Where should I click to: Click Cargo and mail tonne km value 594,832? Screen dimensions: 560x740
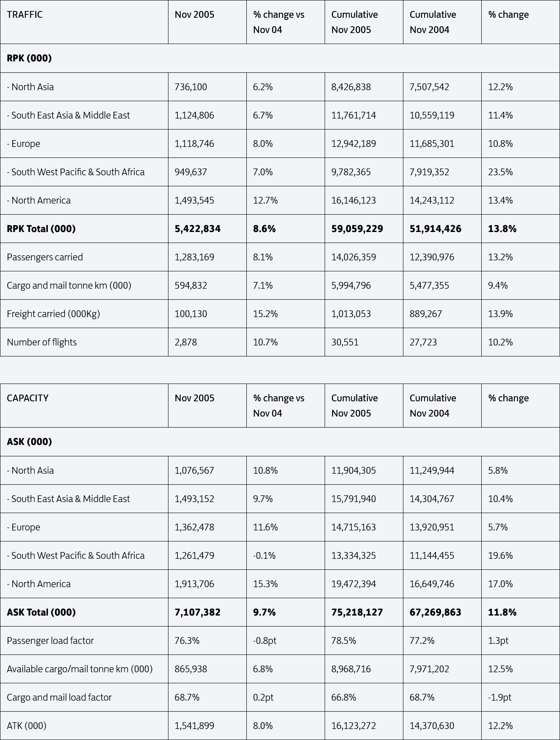pyautogui.click(x=207, y=285)
